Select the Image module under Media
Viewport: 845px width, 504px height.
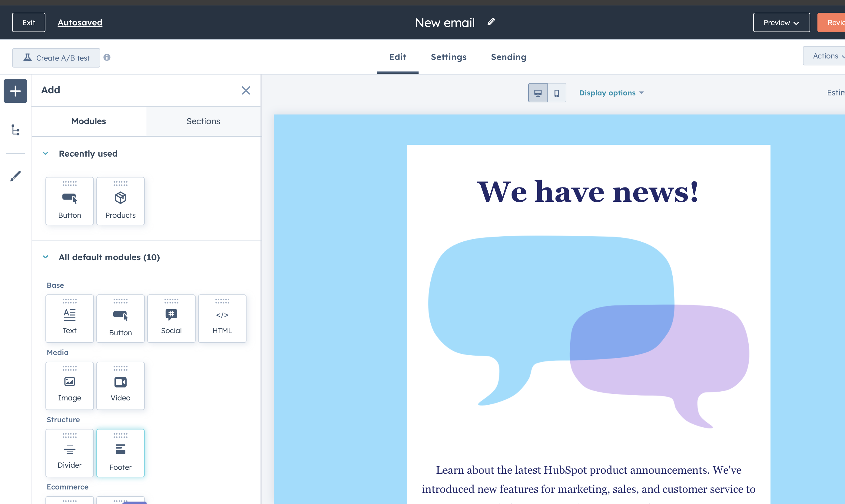point(70,386)
